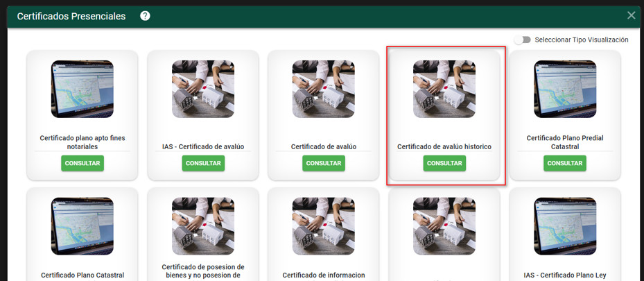The width and height of the screenshot is (644, 281).
Task: Select the Certificado Plano Predial Catastral title
Action: click(x=565, y=142)
